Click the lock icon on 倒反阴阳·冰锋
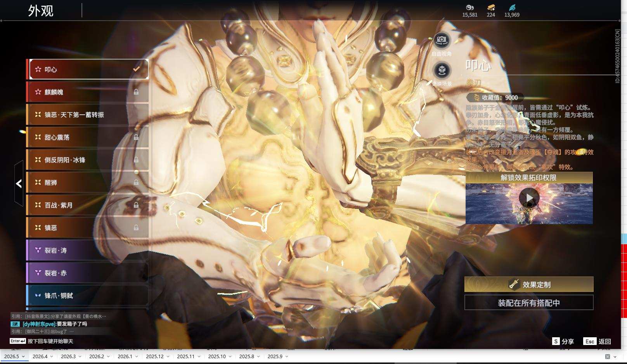Screen dimensions: 627x364 [136, 160]
